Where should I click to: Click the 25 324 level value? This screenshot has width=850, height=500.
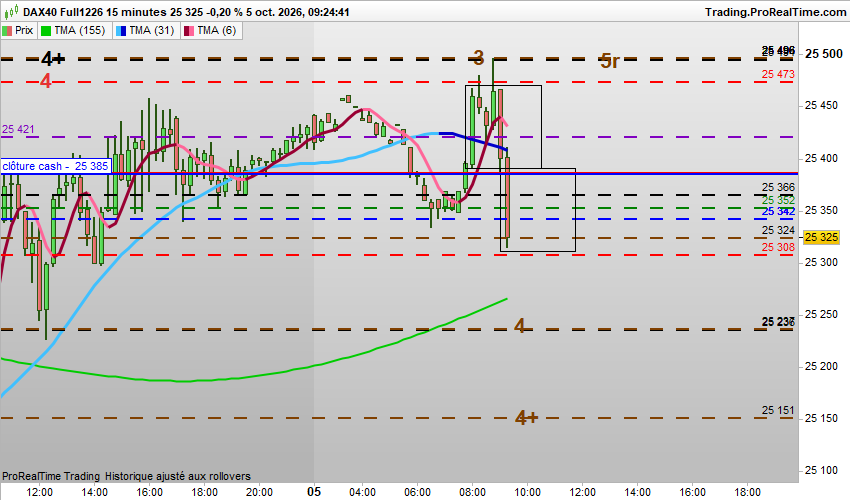pos(778,230)
